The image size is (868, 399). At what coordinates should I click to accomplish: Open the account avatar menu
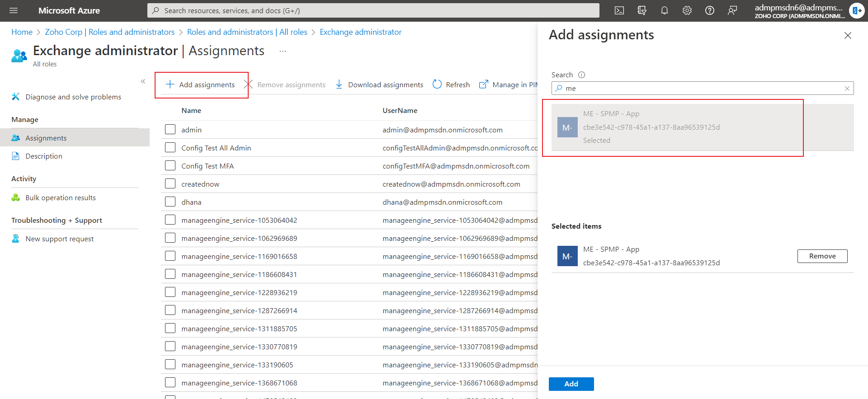pos(857,10)
